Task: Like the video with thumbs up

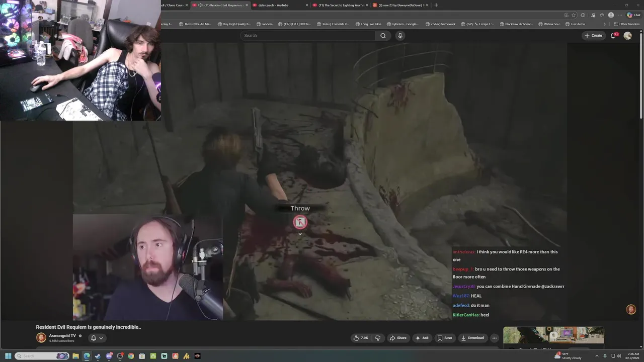Action: click(x=361, y=338)
